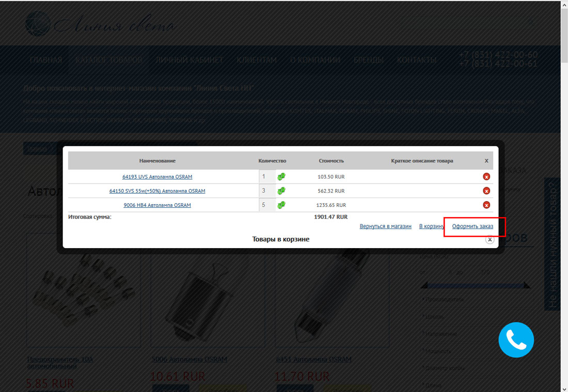Close cart popup with round X icon
The width and height of the screenshot is (568, 392).
(x=490, y=240)
